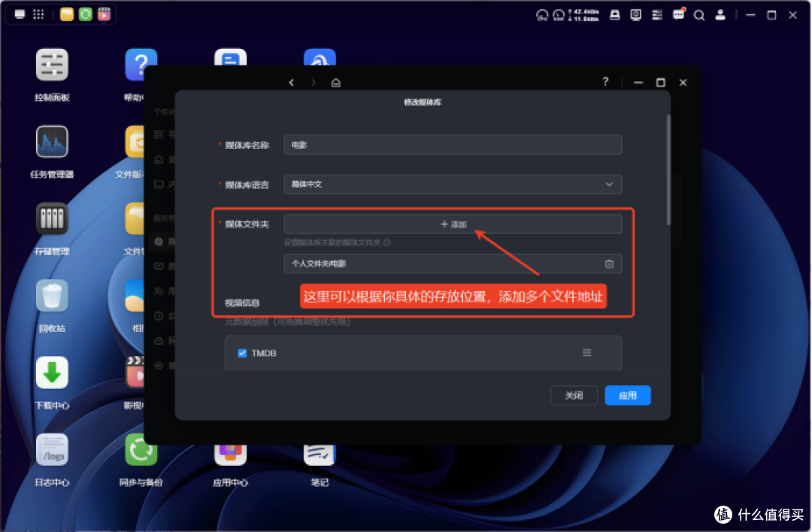Viewport: 812px width, 532px height.
Task: Expand the 媒体库语言 dropdown
Action: click(453, 184)
